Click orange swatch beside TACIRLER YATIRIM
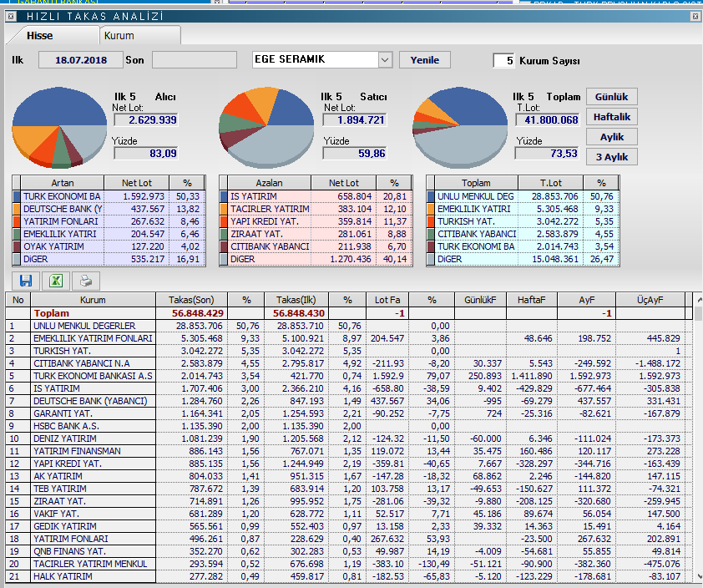This screenshot has width=703, height=588. pos(224,209)
